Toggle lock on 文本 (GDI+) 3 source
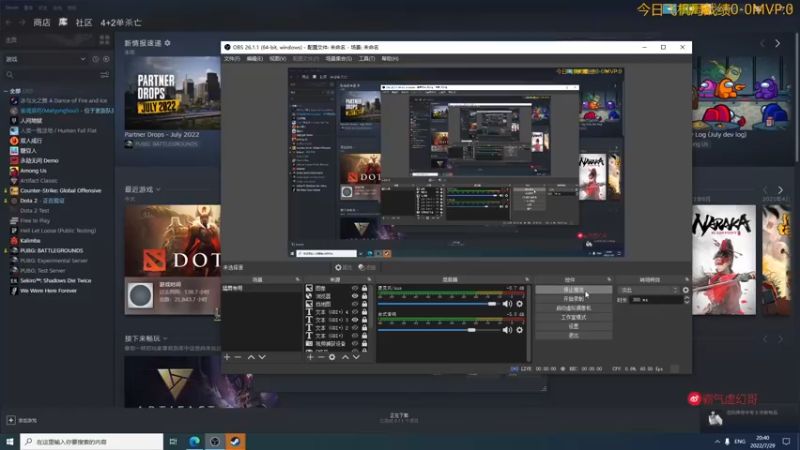The height and width of the screenshot is (450, 800). pyautogui.click(x=364, y=320)
